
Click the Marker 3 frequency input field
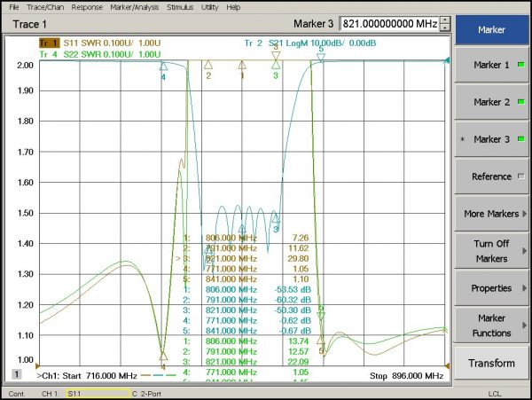[x=389, y=24]
